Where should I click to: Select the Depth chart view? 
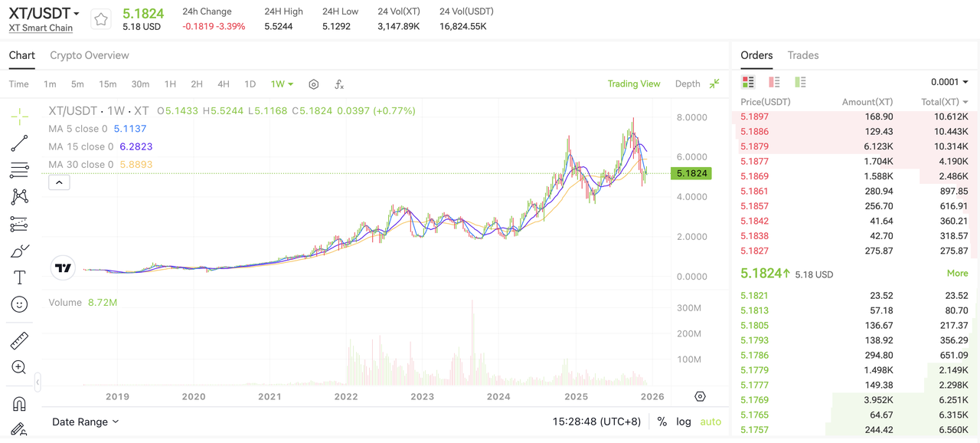coord(688,84)
